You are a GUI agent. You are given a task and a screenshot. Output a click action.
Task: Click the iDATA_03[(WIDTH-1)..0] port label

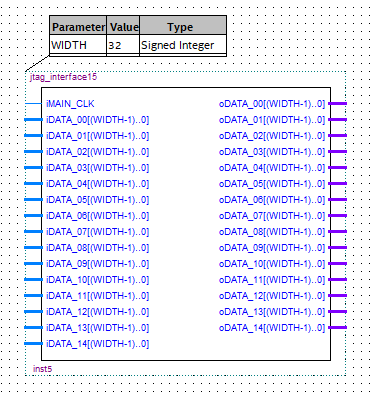pos(97,168)
